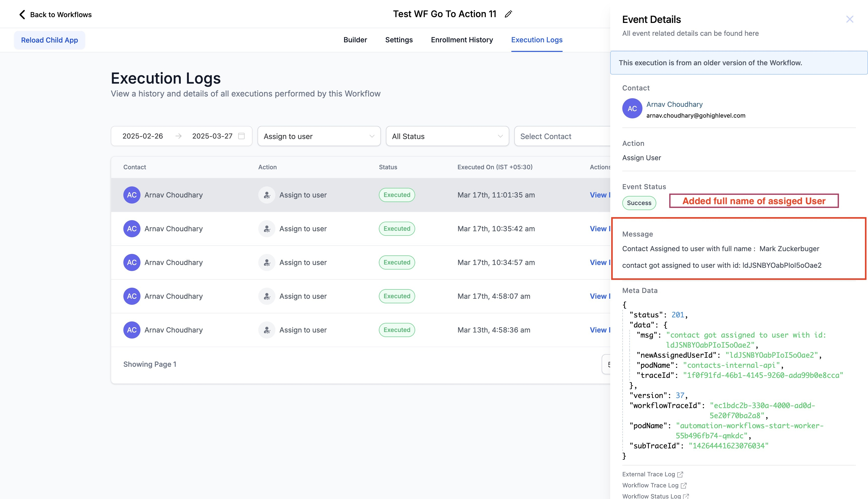
Task: Click AC avatar in the last log row
Action: (x=132, y=330)
